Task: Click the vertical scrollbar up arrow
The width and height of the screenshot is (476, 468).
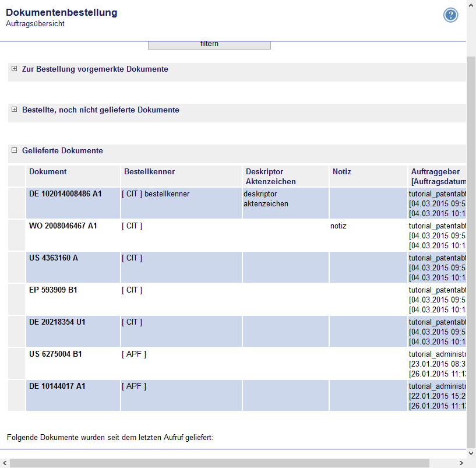Action: tap(471, 5)
